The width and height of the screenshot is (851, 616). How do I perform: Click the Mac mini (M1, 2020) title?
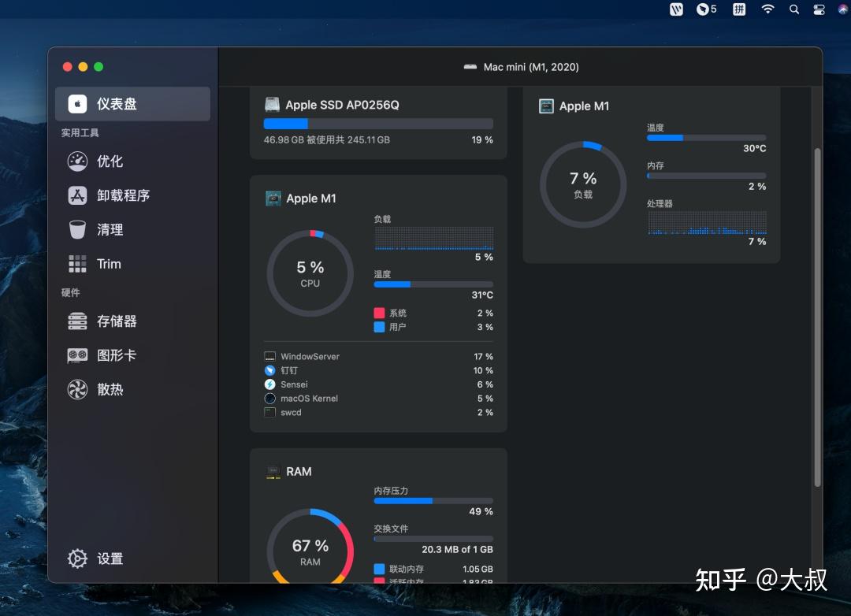pyautogui.click(x=531, y=67)
